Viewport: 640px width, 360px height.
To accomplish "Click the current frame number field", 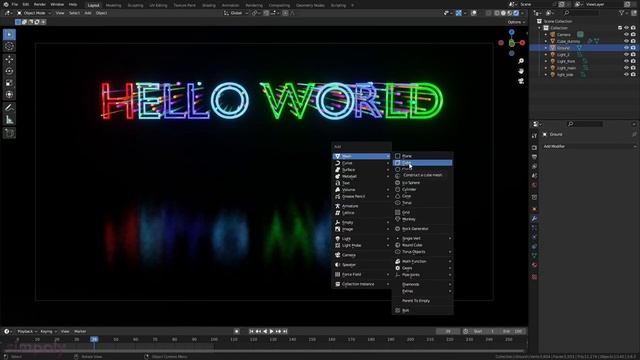I will 448,331.
